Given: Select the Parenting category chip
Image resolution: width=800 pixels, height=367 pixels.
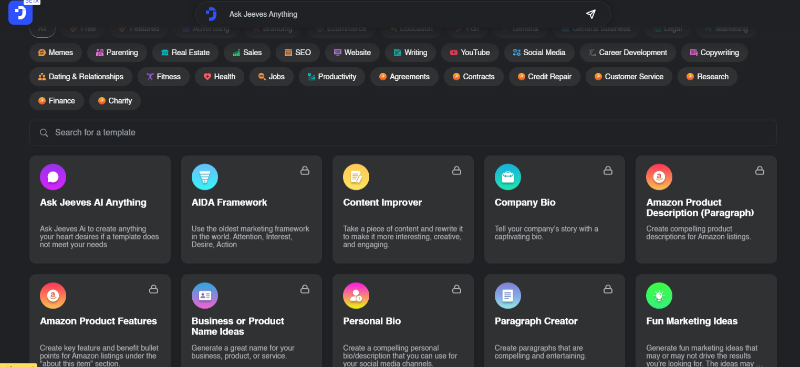Looking at the screenshot, I should tap(117, 53).
